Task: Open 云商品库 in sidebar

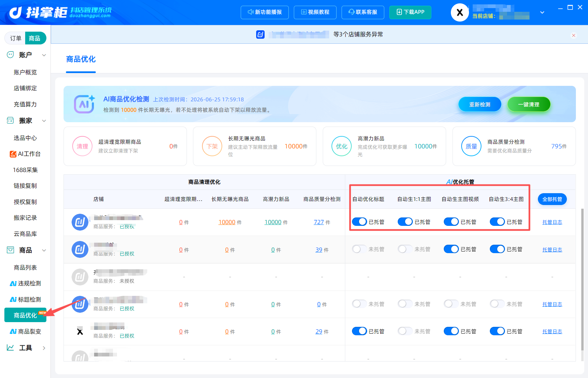Action: pos(25,234)
